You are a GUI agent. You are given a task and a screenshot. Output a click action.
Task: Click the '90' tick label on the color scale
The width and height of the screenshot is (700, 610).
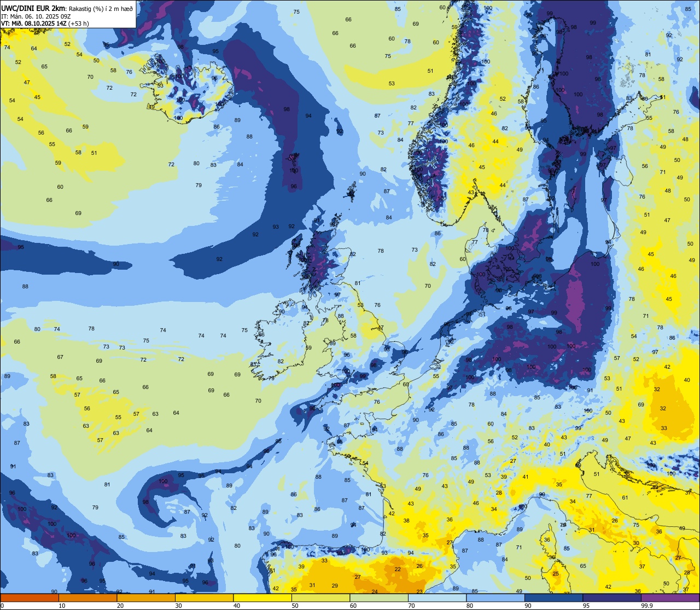(528, 606)
